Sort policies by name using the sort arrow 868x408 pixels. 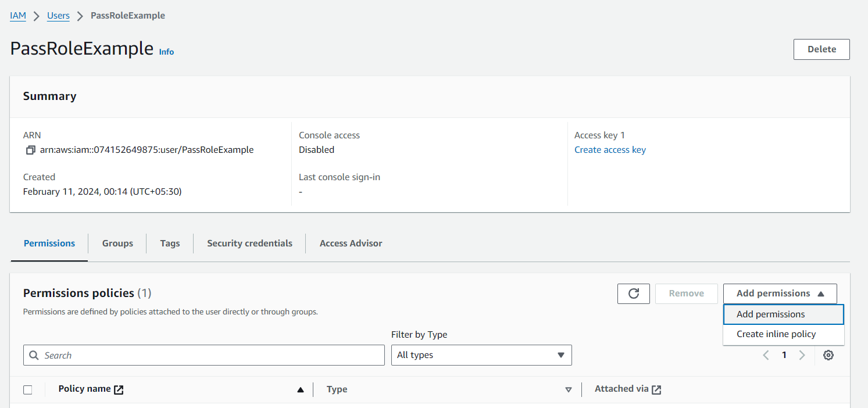301,389
